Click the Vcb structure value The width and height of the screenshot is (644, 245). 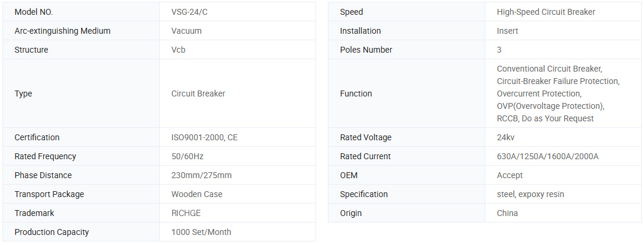pos(178,50)
